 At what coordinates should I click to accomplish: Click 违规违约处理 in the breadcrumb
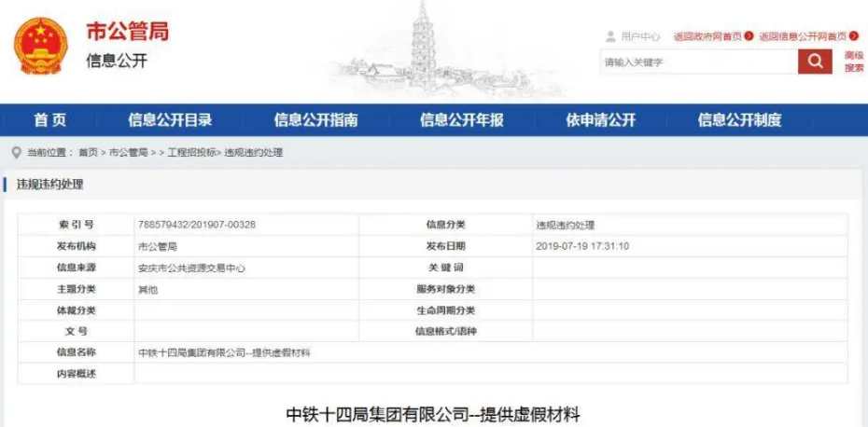click(254, 153)
